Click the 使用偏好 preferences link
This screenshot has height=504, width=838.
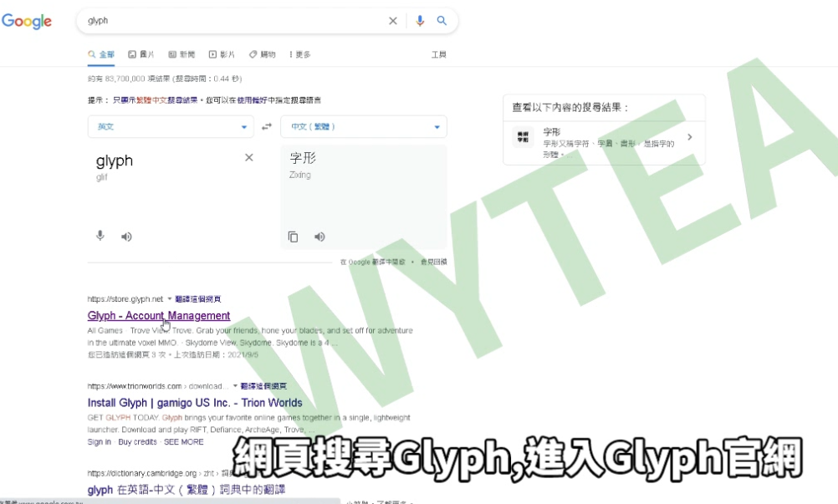pyautogui.click(x=253, y=99)
